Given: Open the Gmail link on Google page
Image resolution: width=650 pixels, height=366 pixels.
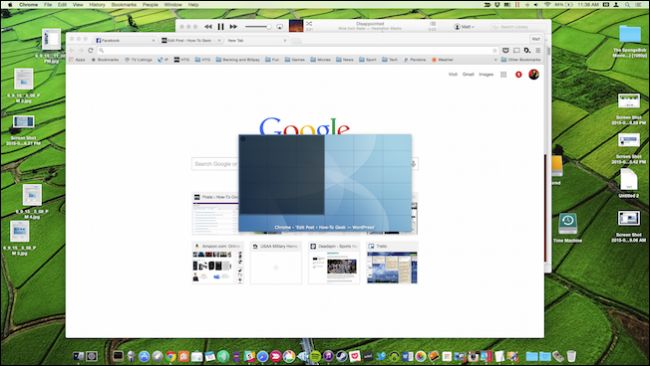Looking at the screenshot, I should [468, 75].
